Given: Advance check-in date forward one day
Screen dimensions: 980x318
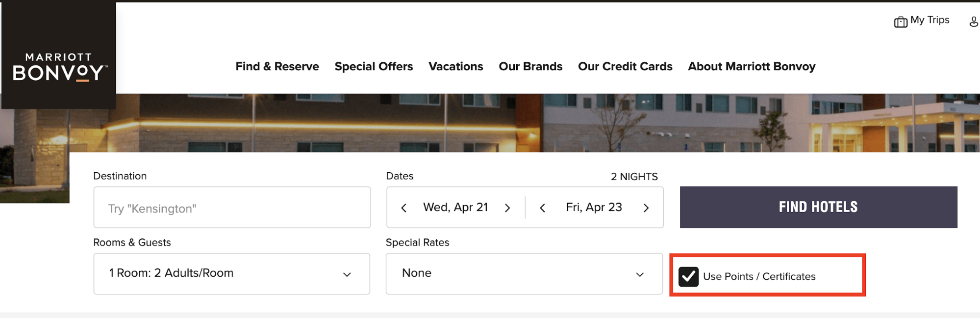Looking at the screenshot, I should click(507, 208).
